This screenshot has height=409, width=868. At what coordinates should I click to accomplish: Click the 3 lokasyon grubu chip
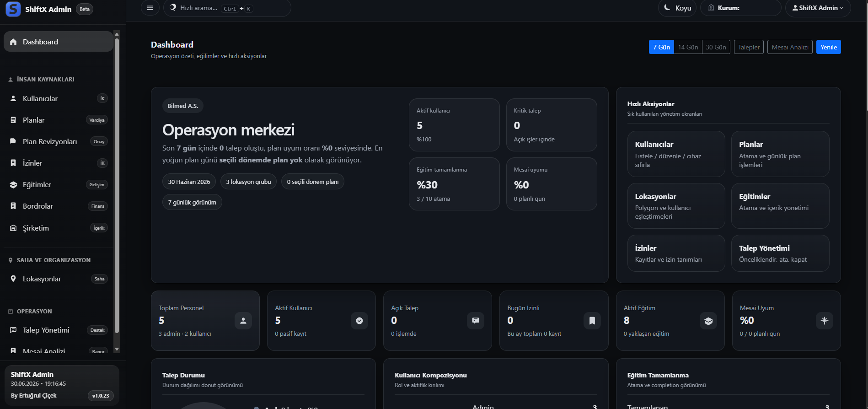[248, 182]
